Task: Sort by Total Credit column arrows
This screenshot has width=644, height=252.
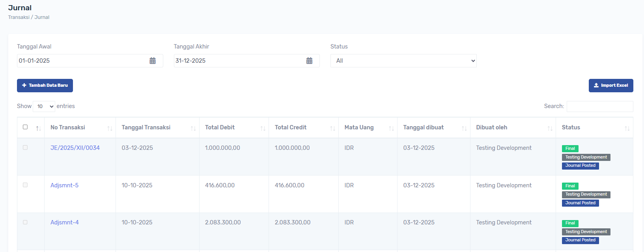Action: [332, 128]
